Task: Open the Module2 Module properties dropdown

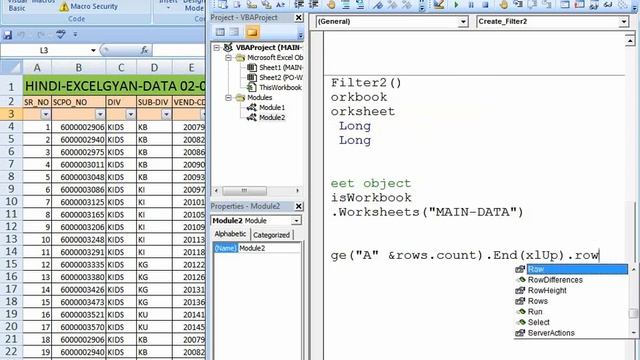Action: (x=296, y=221)
